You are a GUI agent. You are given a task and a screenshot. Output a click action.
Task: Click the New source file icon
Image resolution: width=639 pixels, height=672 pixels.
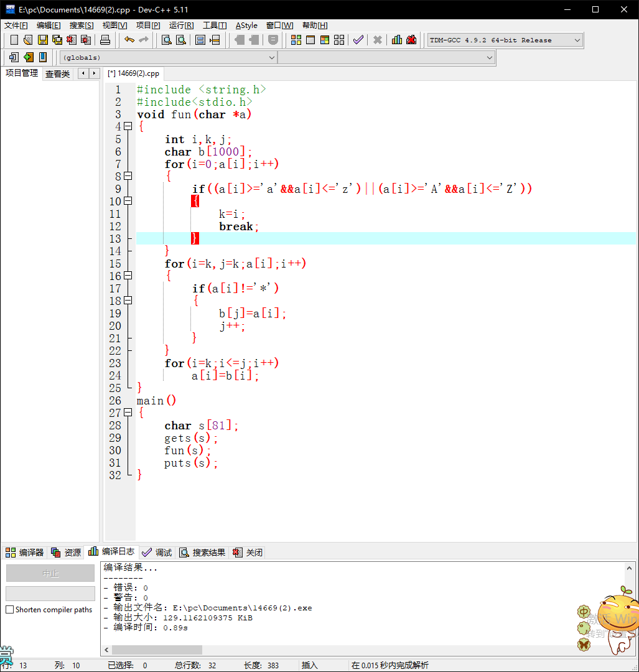(14, 40)
